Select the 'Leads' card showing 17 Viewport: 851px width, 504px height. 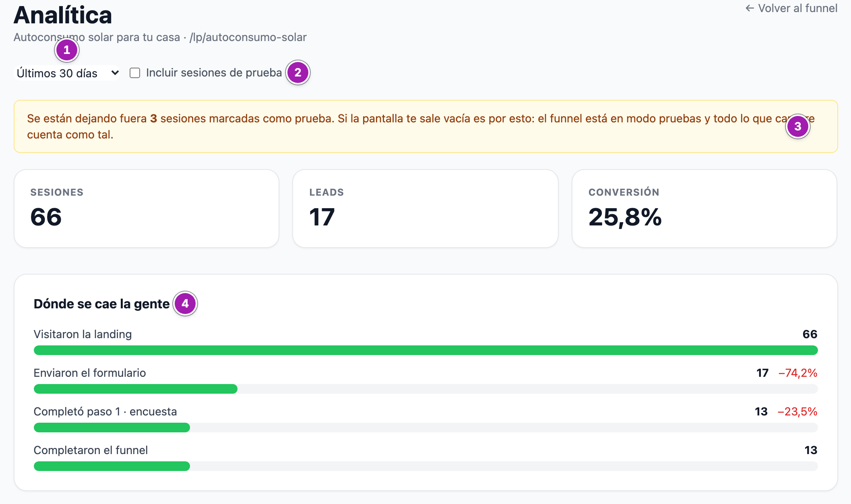click(x=425, y=209)
